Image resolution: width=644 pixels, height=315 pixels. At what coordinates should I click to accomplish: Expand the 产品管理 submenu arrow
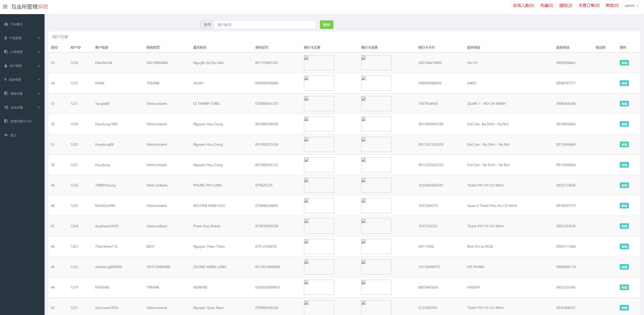[39, 38]
